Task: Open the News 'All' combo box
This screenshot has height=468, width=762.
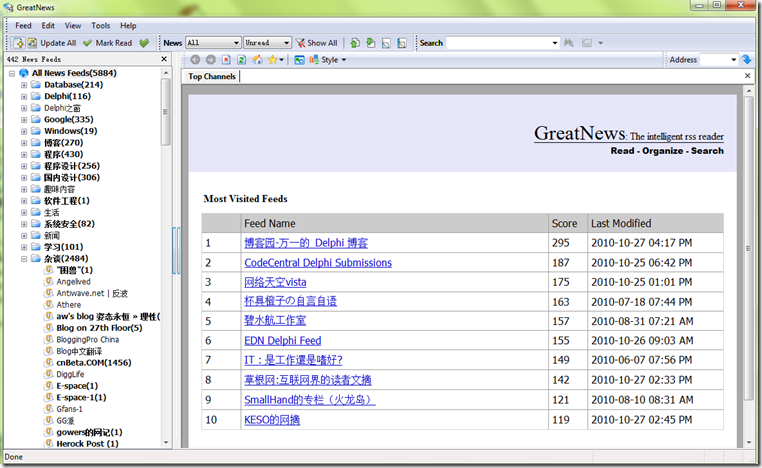Action: coord(213,43)
